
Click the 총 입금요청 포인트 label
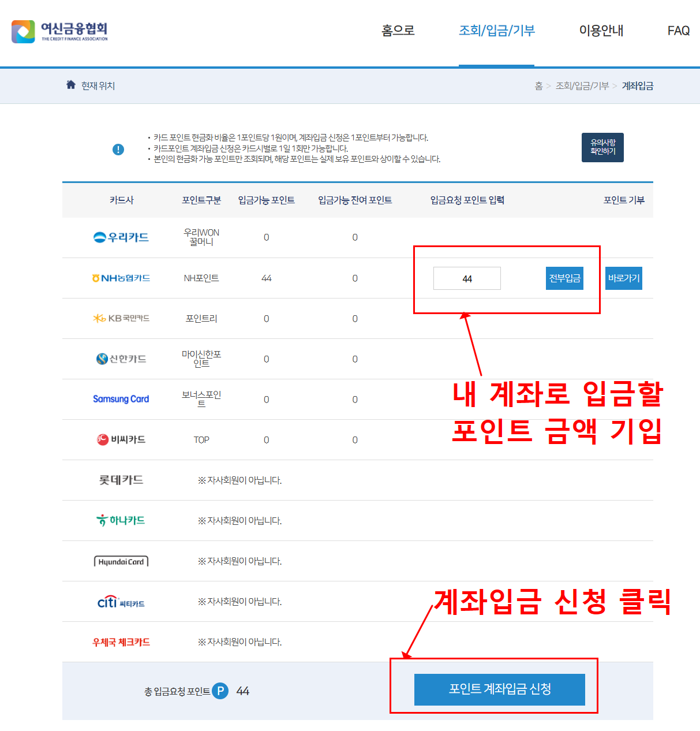[x=177, y=691]
